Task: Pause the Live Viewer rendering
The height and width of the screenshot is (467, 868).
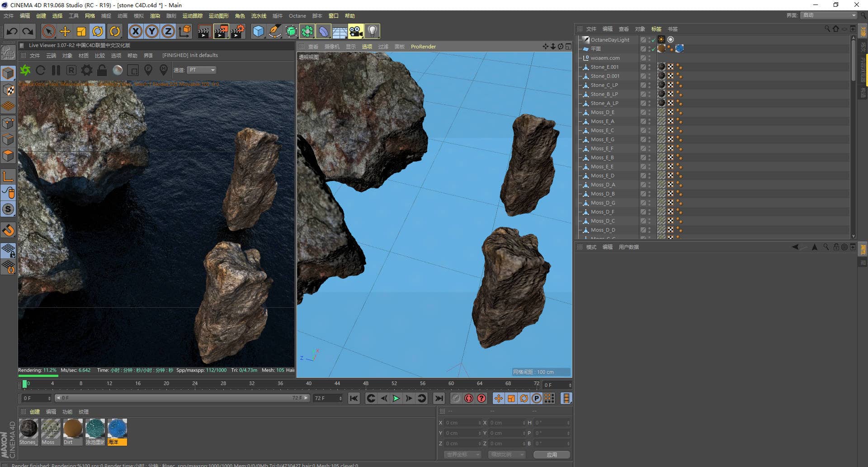Action: (x=56, y=70)
